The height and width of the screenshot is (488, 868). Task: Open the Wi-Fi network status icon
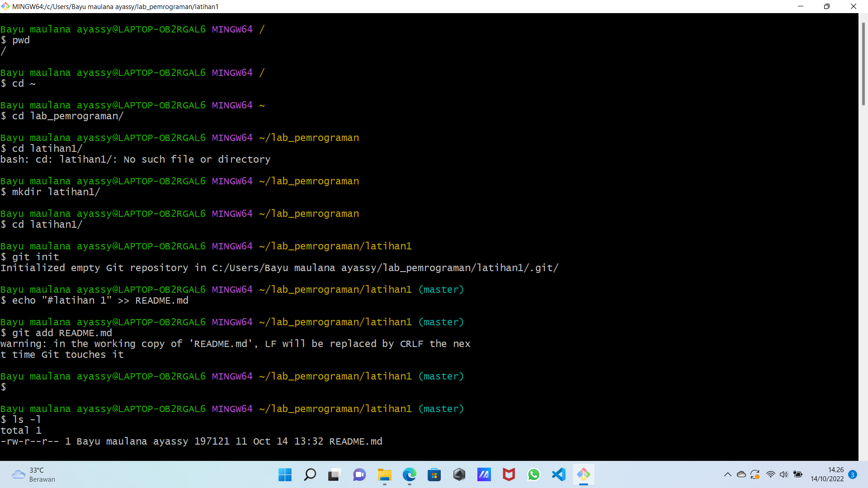click(x=770, y=474)
